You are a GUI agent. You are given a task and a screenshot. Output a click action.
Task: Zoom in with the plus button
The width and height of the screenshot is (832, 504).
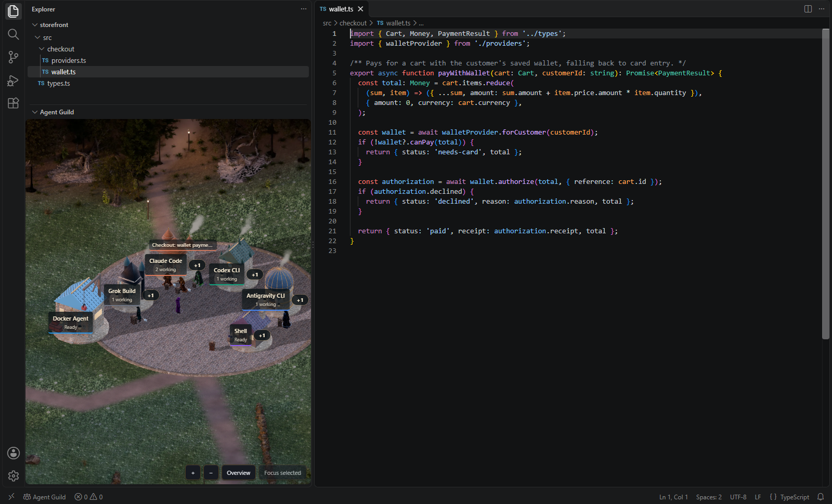click(x=193, y=473)
